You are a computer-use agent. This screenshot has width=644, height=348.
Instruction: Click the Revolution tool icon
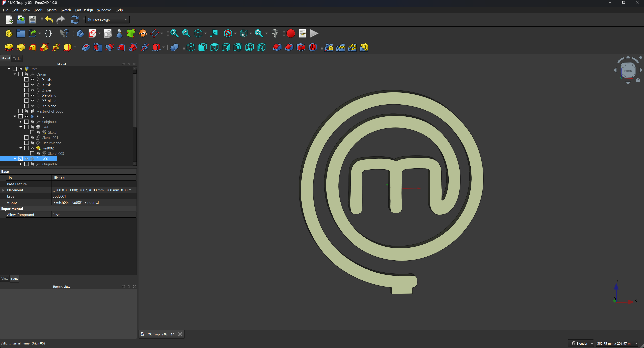point(21,47)
